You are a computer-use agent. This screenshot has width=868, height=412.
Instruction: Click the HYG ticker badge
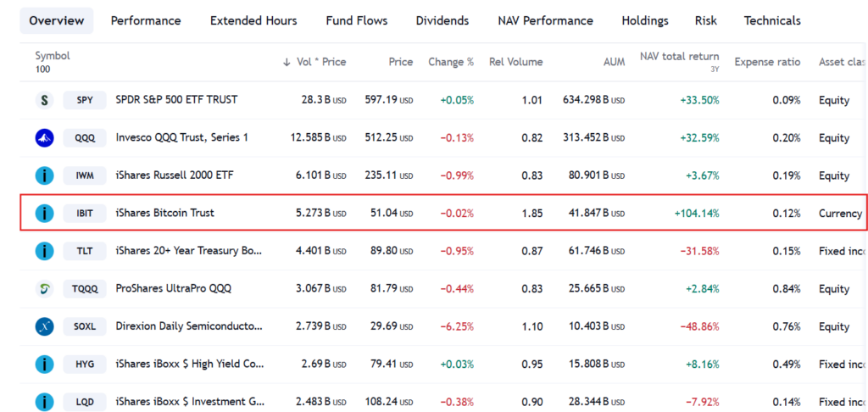85,365
